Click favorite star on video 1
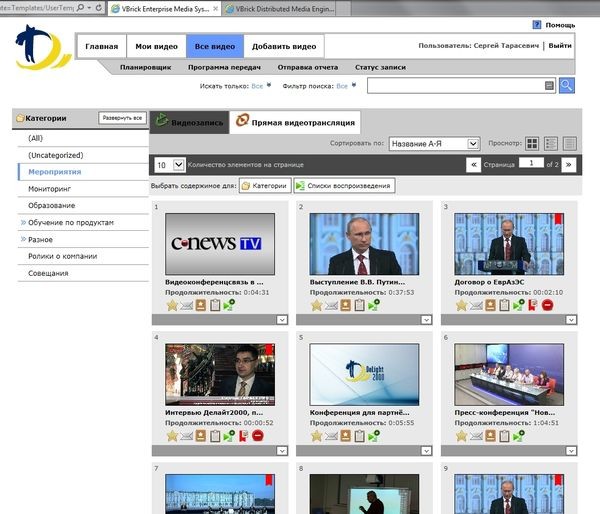The width and height of the screenshot is (600, 514). [x=172, y=305]
